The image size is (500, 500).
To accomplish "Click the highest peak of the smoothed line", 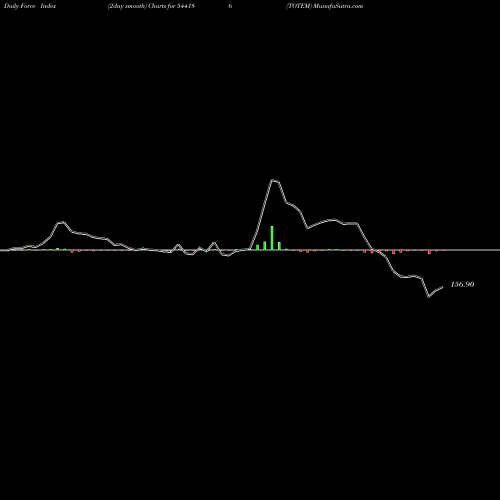I will [273, 180].
